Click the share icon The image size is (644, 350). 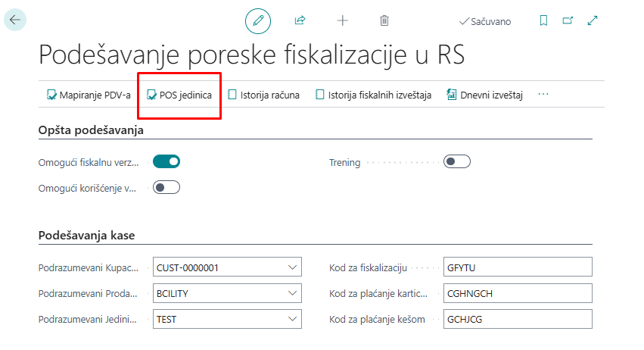pyautogui.click(x=300, y=20)
